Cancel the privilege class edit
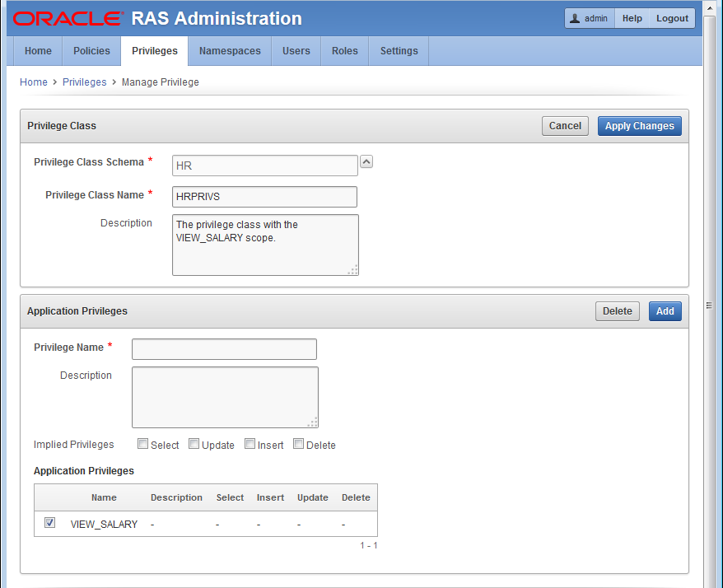 [565, 126]
